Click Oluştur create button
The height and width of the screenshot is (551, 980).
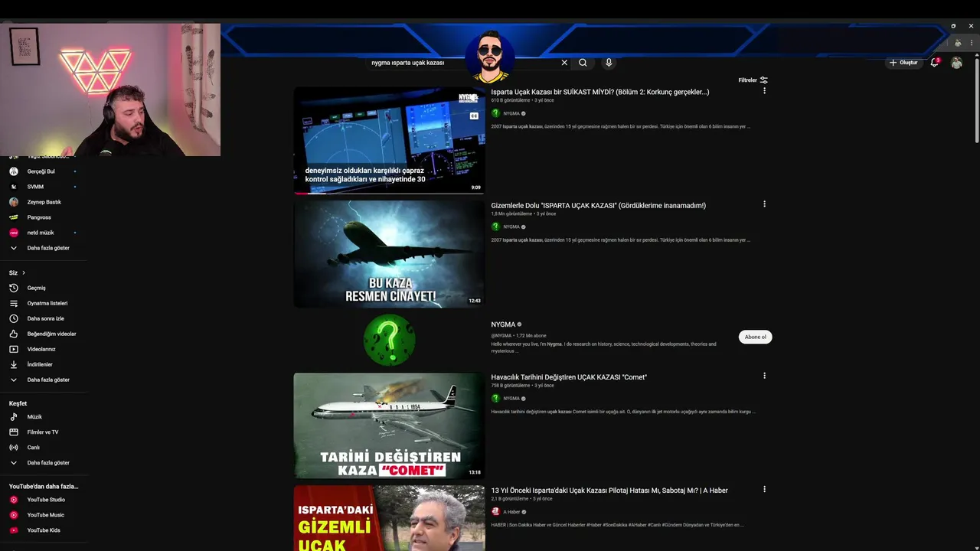pos(903,63)
